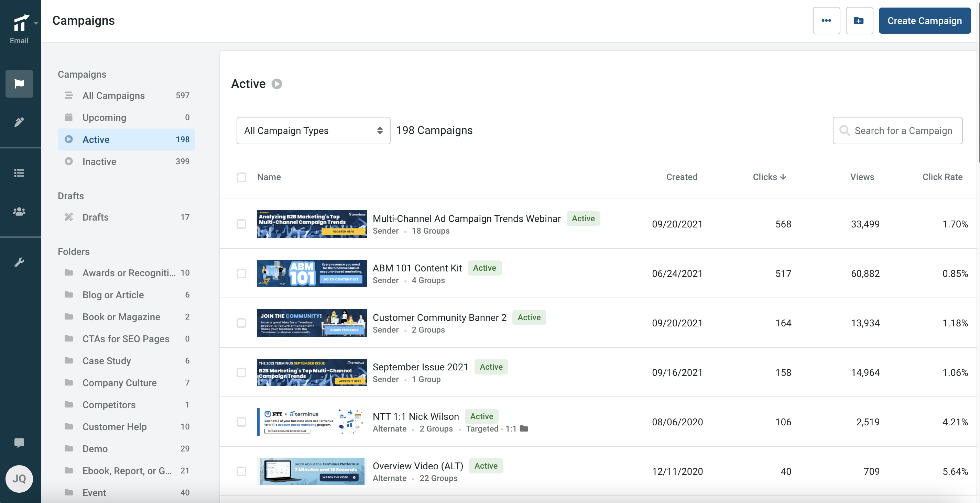
Task: Toggle checkbox for ABM 101 Content Kit row
Action: (x=241, y=273)
